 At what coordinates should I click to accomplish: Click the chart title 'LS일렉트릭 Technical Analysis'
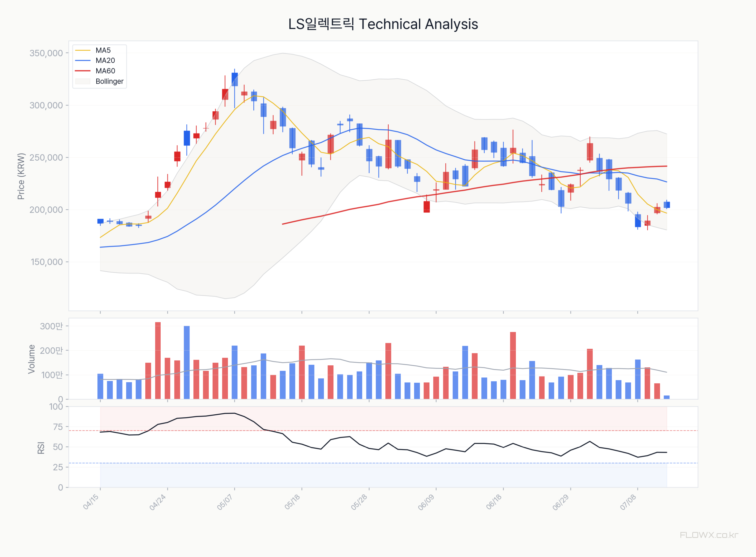[383, 24]
